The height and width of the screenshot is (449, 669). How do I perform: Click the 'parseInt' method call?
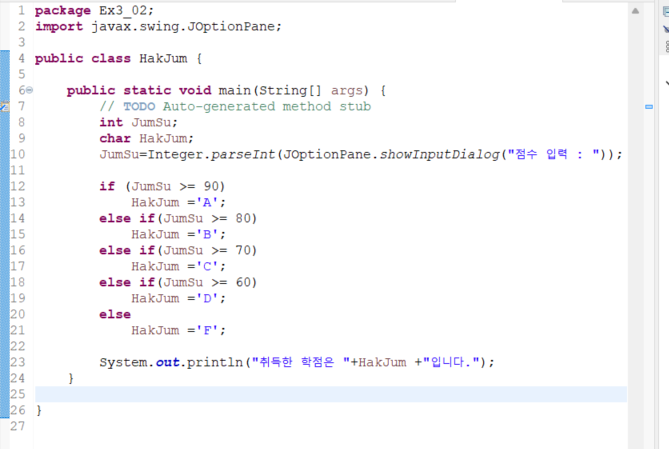pyautogui.click(x=242, y=154)
